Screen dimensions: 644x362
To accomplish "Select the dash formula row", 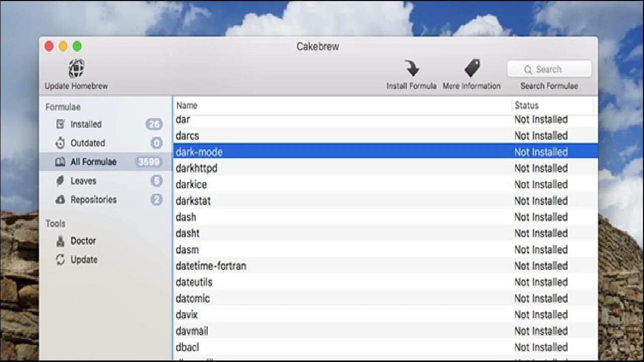I will pos(385,217).
